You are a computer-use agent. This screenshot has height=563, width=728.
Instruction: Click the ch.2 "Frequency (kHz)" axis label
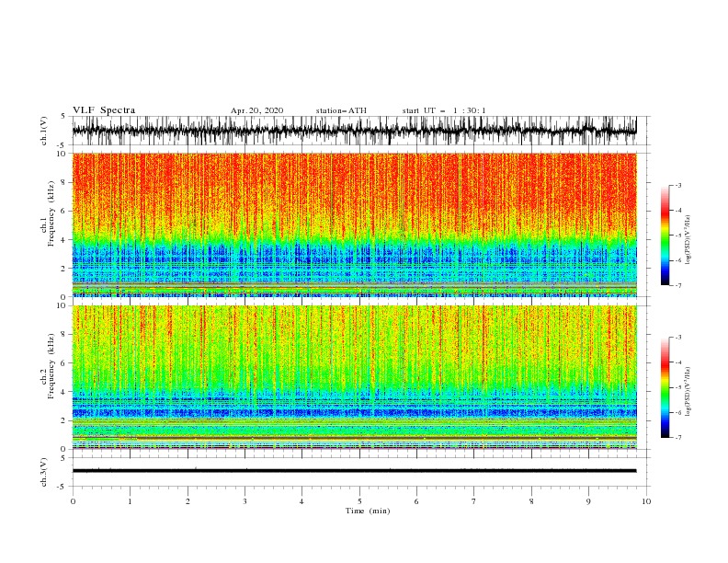click(x=51, y=366)
